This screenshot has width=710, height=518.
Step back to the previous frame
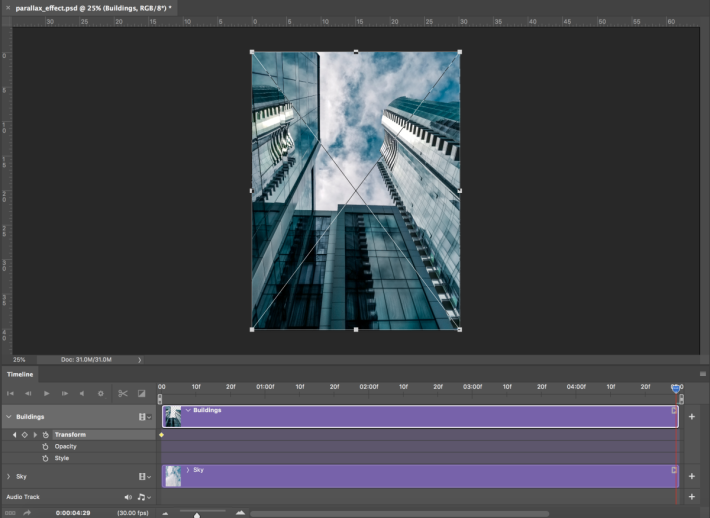[x=28, y=393]
